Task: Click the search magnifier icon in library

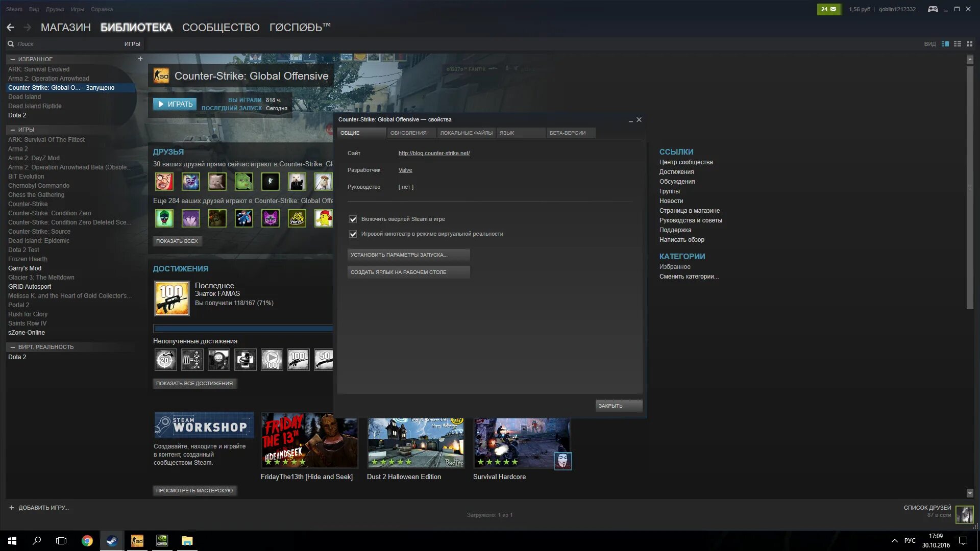Action: point(11,44)
